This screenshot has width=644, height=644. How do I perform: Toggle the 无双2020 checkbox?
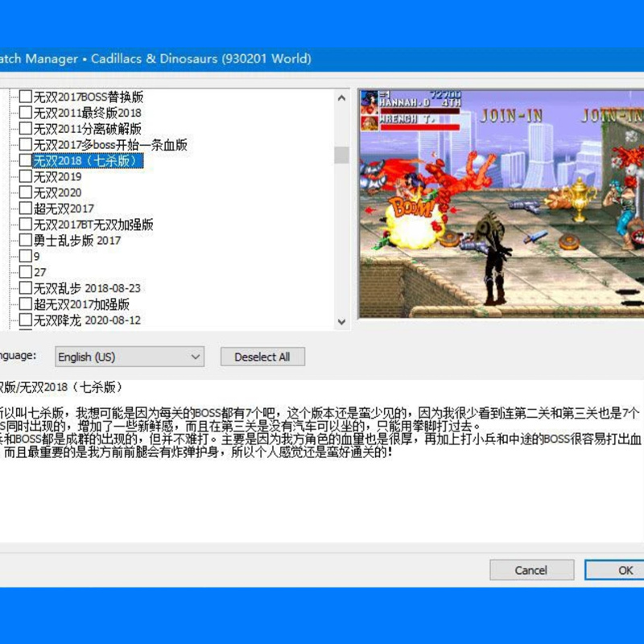(x=26, y=192)
